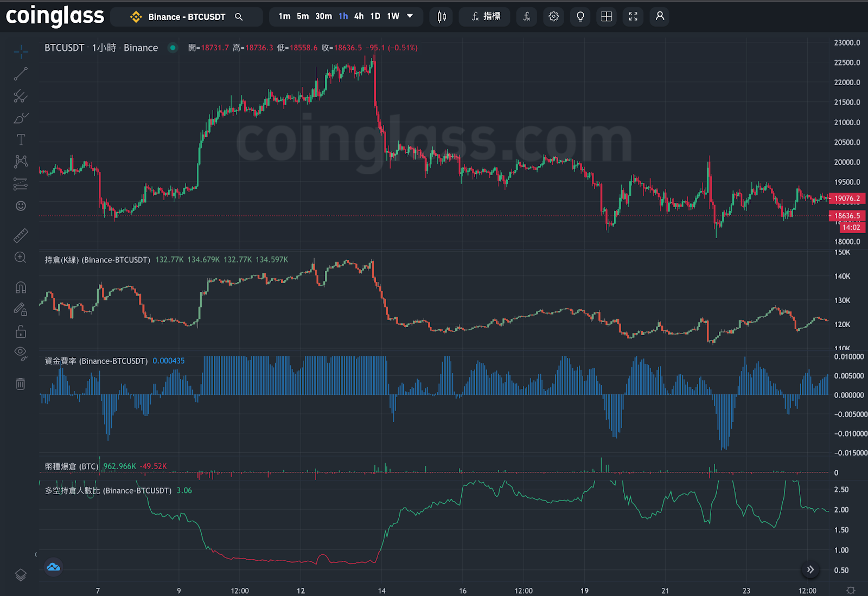The height and width of the screenshot is (596, 868).
Task: Open the object tree layers icon
Action: pos(21,575)
